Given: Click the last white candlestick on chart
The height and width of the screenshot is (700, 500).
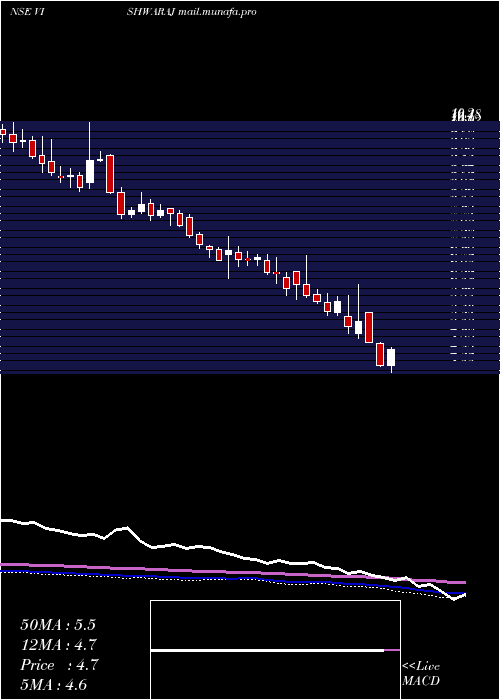Looking at the screenshot, I should 391,358.
